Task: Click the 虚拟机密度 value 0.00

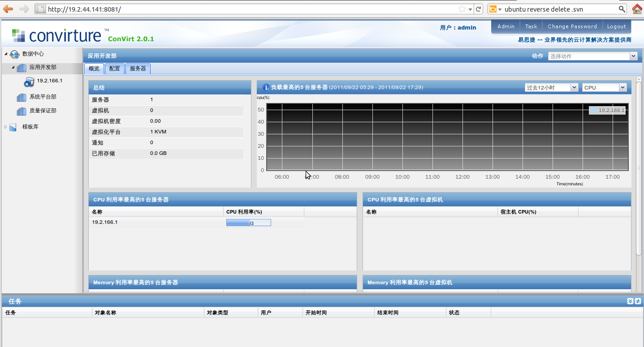Action: [x=156, y=121]
